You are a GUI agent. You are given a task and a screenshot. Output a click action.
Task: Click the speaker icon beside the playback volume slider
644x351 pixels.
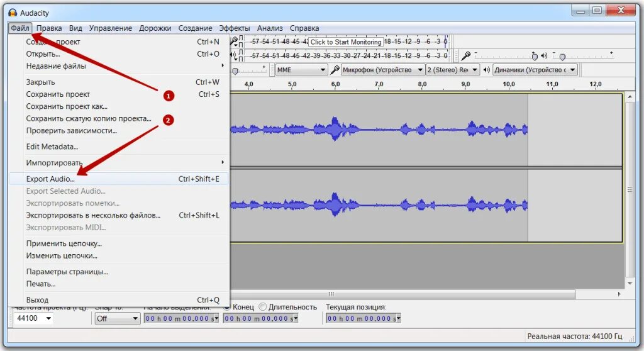(x=544, y=55)
